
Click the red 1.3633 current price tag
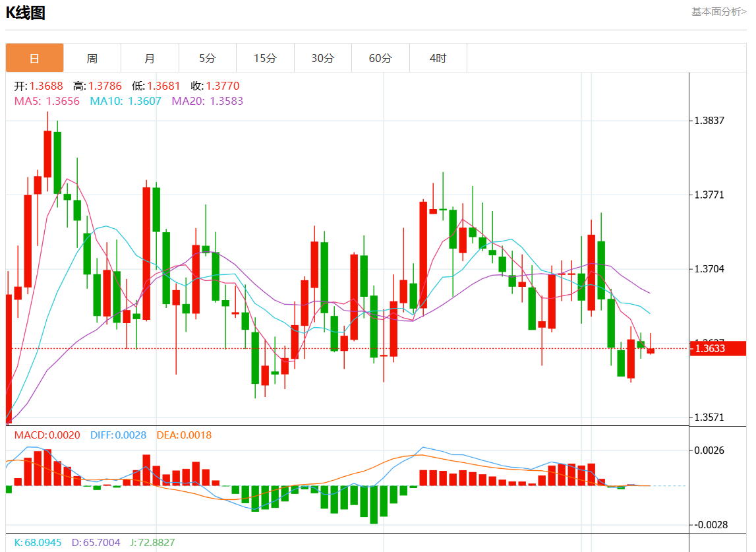pyautogui.click(x=718, y=348)
